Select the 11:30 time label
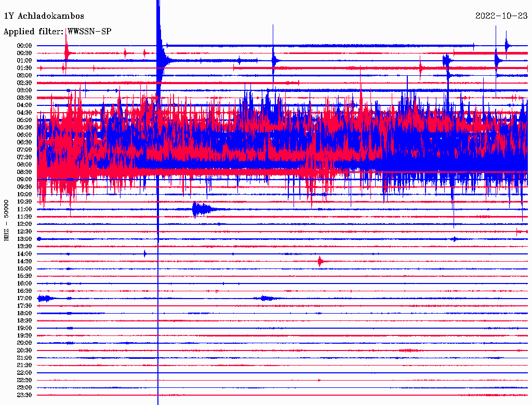 [x=24, y=217]
